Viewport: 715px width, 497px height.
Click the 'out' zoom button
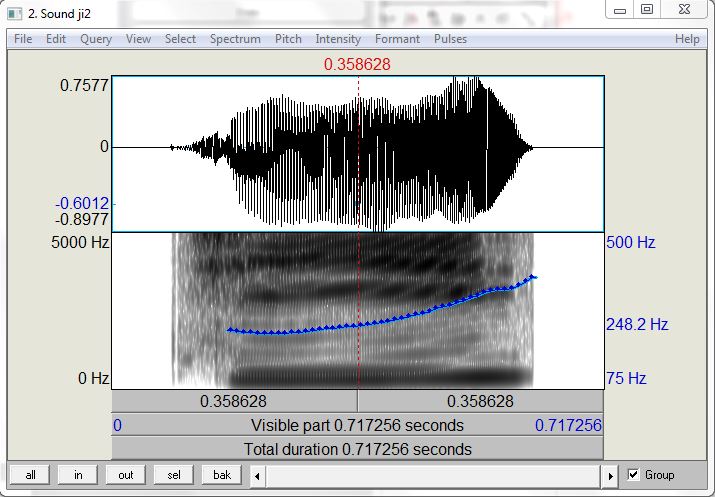[x=126, y=475]
